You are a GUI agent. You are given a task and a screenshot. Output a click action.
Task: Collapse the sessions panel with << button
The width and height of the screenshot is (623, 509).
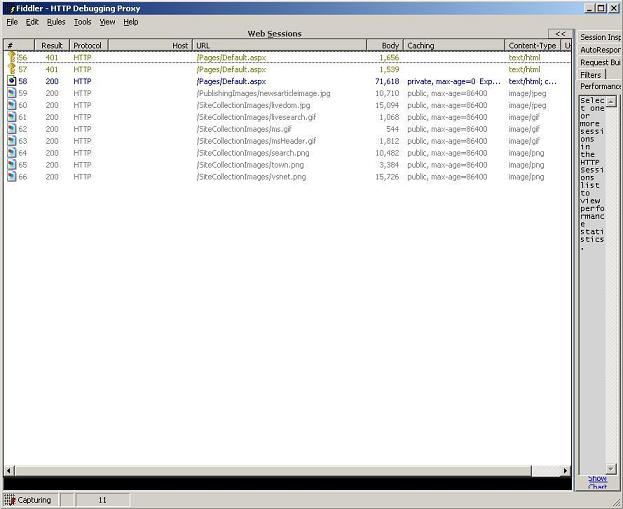pyautogui.click(x=561, y=34)
